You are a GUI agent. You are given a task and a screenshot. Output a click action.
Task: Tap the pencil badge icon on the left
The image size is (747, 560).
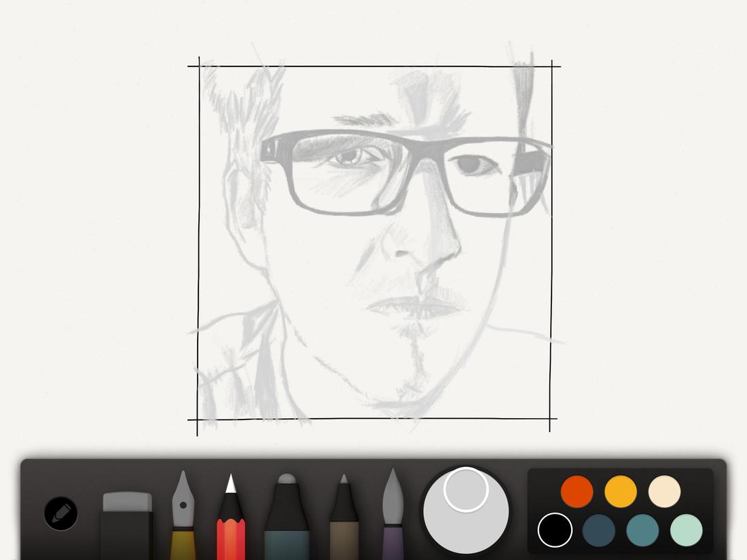click(x=60, y=514)
